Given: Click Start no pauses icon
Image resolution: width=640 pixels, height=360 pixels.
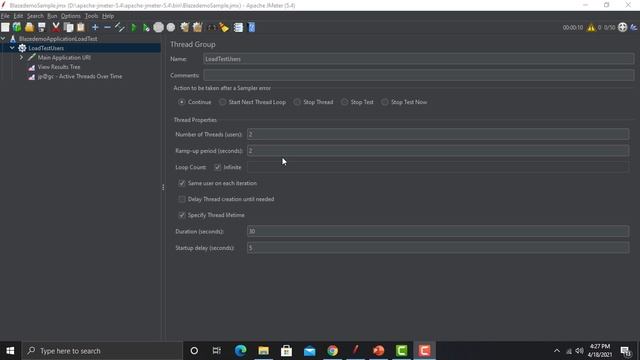Looking at the screenshot, I should 146,27.
